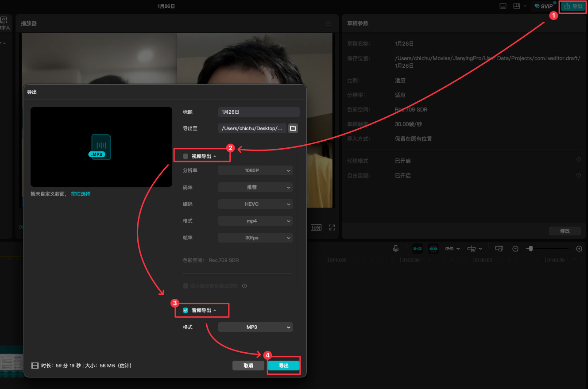Click the 标题 field containing 1月26日
Screen dimensions: 588x389
tap(259, 112)
